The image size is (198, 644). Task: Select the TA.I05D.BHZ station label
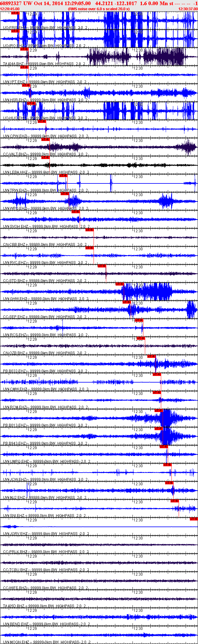(x=14, y=606)
